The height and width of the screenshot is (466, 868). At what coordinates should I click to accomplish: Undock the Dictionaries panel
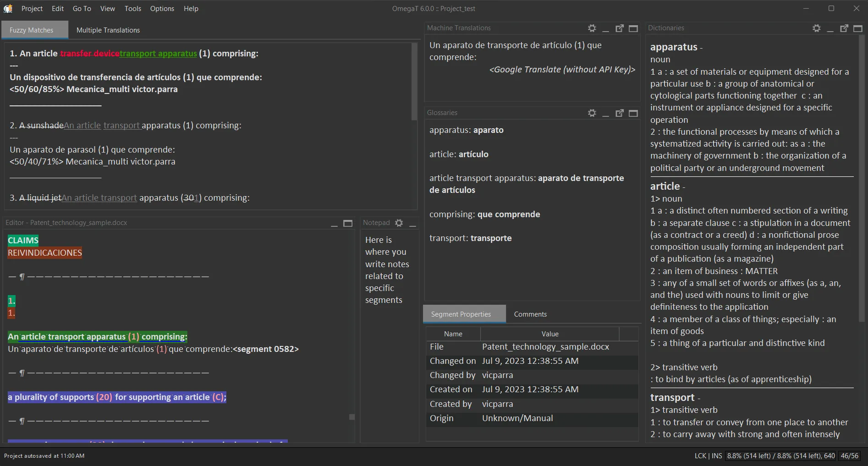point(844,28)
